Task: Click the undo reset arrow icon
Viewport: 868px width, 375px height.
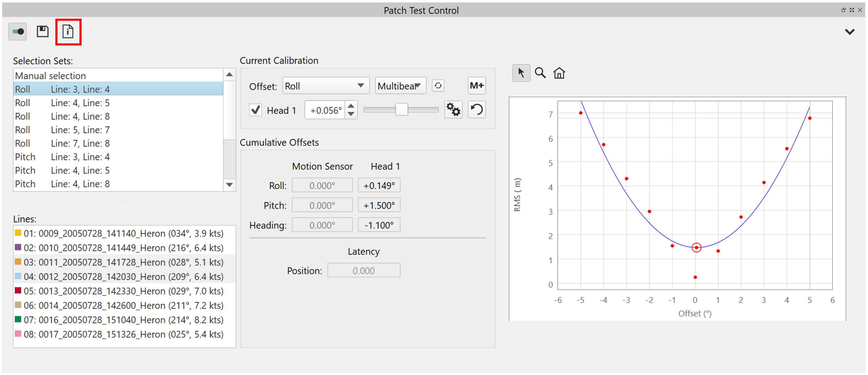Action: click(476, 110)
